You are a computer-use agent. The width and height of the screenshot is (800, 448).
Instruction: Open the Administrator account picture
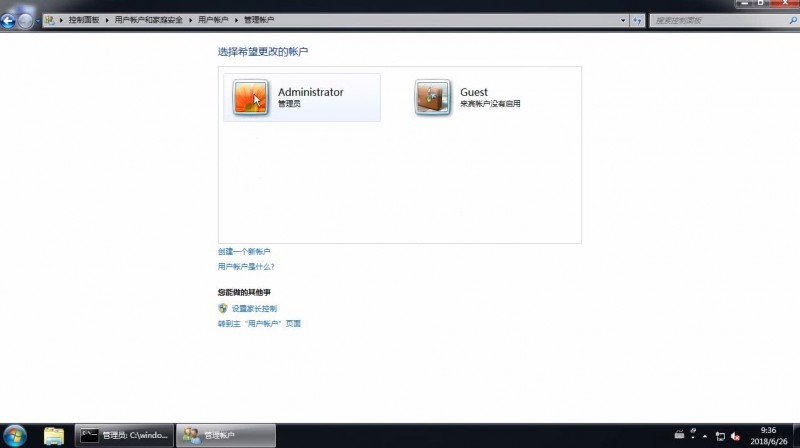[251, 97]
